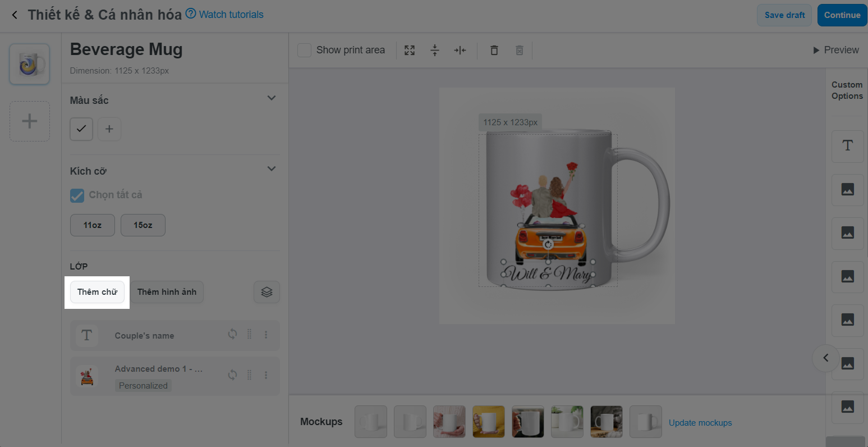The width and height of the screenshot is (868, 447).
Task: Click the second image custom option icon
Action: click(847, 233)
